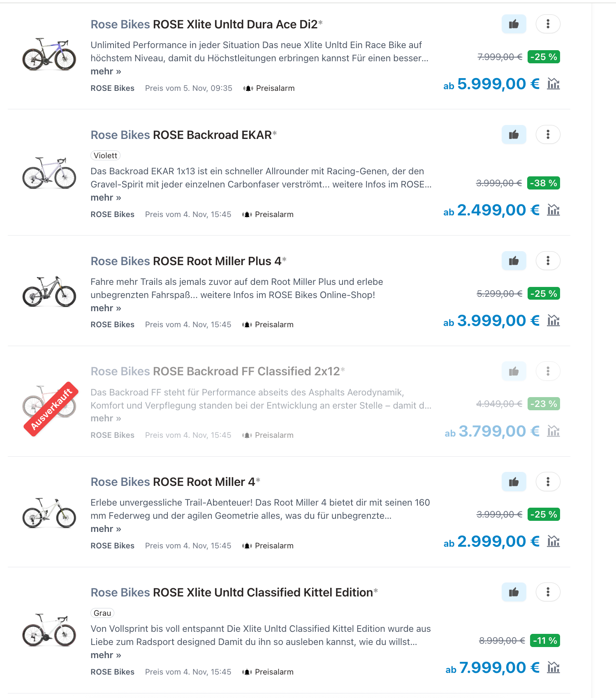Enable Preisalarm for ROSE Root Miller Plus 4

click(268, 325)
